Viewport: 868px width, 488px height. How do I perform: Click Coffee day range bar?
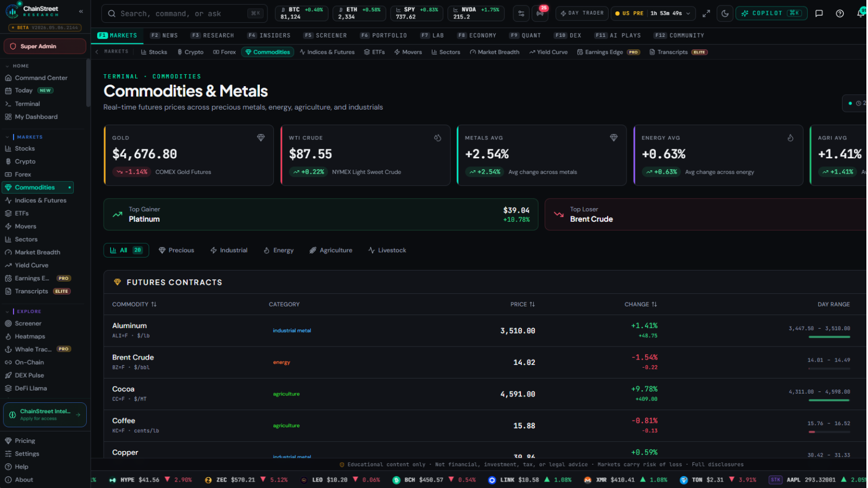click(829, 432)
